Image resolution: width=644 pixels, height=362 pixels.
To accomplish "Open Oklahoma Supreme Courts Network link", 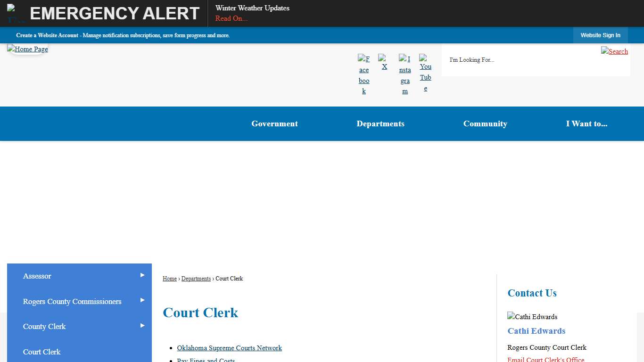I will (229, 348).
